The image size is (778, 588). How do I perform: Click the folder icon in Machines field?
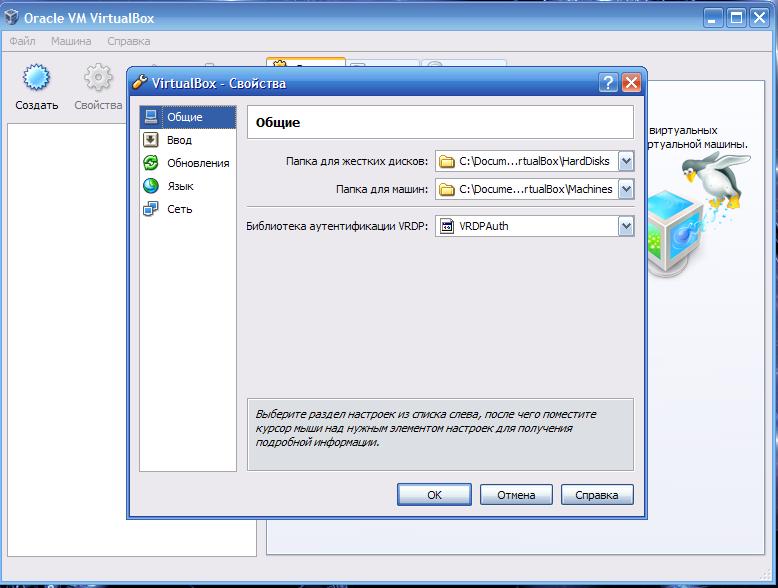[x=447, y=190]
